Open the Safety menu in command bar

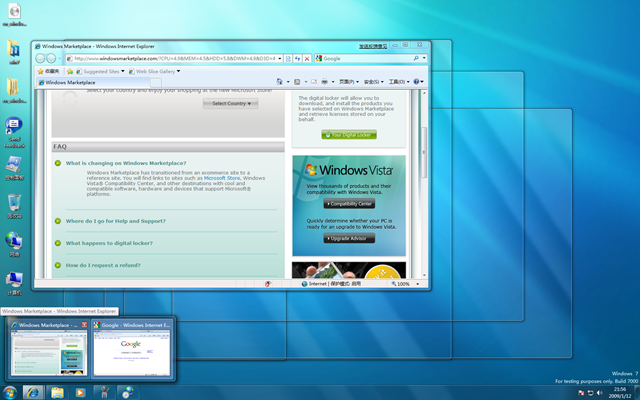click(x=373, y=82)
